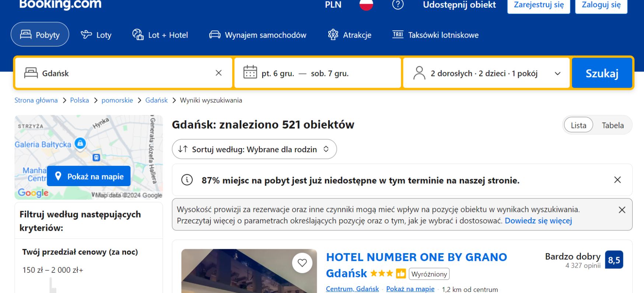644x293 pixels.
Task: Click the guests dropdown chevron
Action: 558,73
